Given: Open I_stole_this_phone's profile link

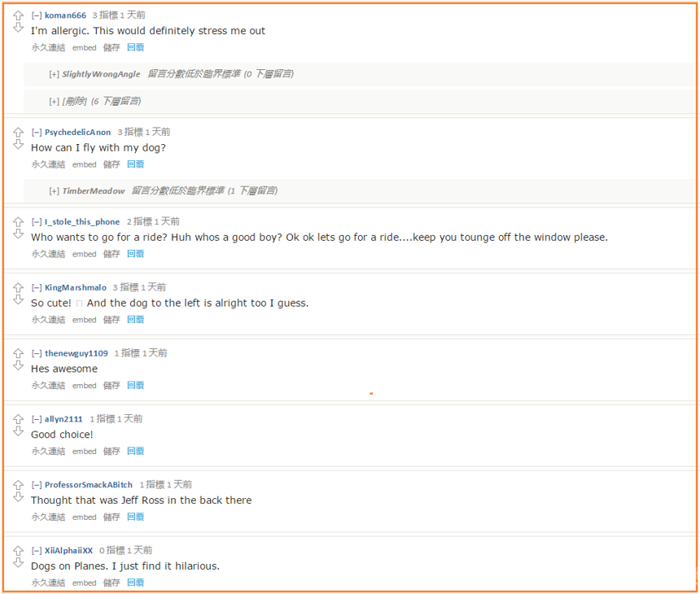Looking at the screenshot, I should click(x=82, y=222).
